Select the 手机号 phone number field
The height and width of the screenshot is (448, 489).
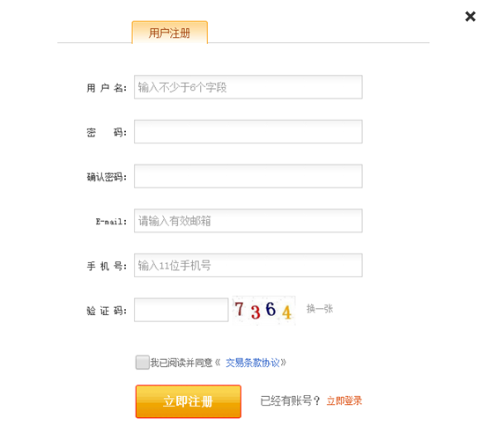[x=248, y=266]
